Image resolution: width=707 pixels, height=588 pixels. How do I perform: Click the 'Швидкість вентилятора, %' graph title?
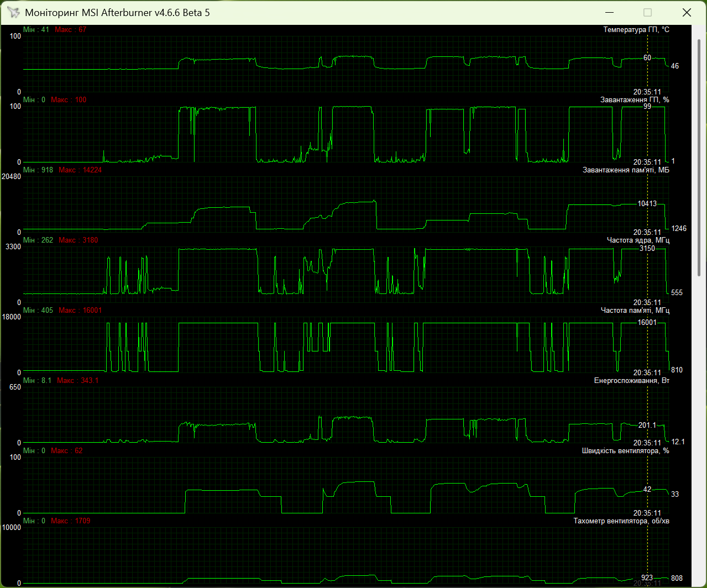click(x=625, y=450)
